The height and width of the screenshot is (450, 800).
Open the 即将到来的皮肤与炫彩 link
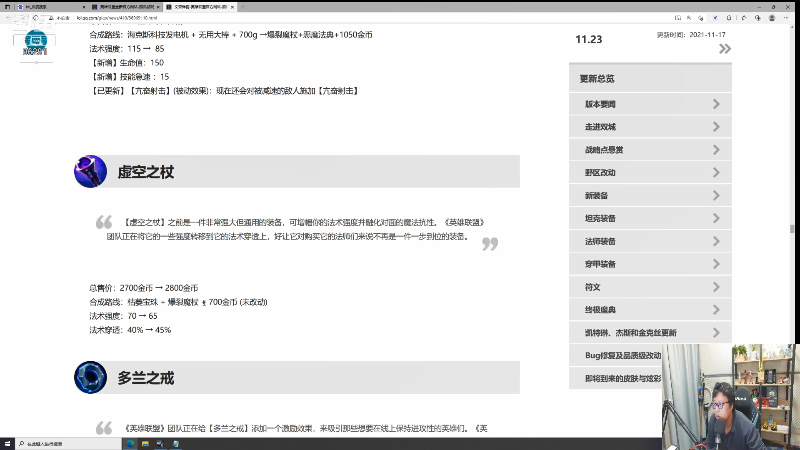[x=623, y=379]
